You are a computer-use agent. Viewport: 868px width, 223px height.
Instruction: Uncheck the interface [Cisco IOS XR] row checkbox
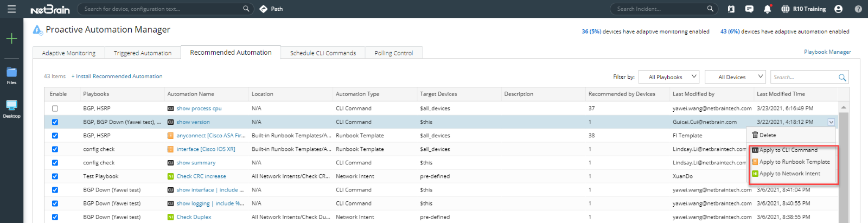(x=55, y=149)
